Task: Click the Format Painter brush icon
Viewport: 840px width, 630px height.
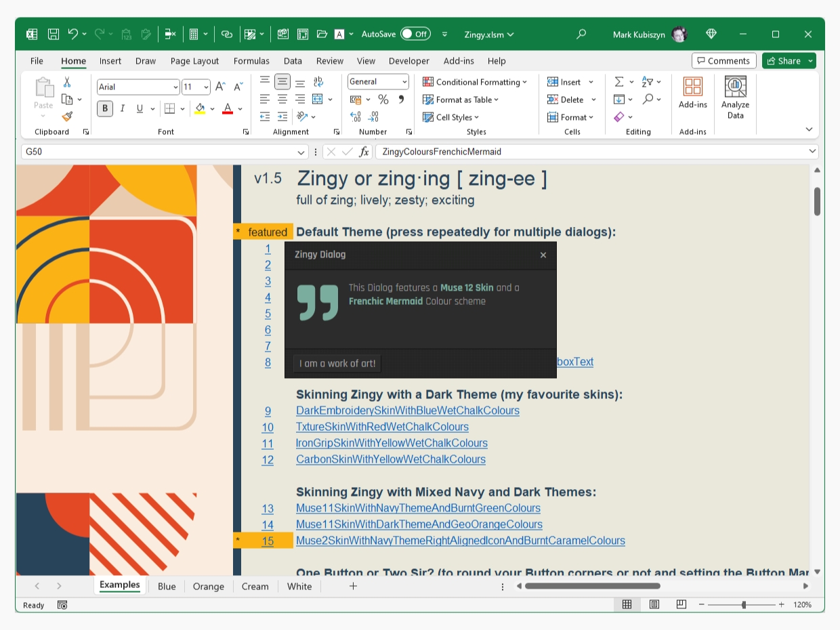Action: point(67,117)
